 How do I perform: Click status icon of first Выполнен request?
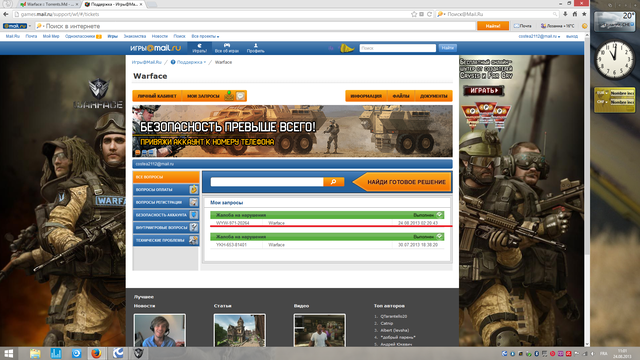click(439, 215)
